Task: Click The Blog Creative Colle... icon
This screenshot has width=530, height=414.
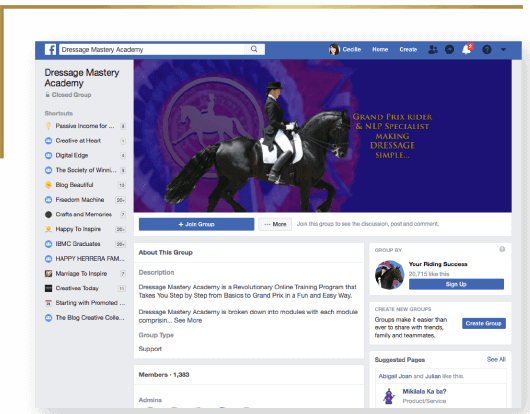Action: (x=48, y=318)
